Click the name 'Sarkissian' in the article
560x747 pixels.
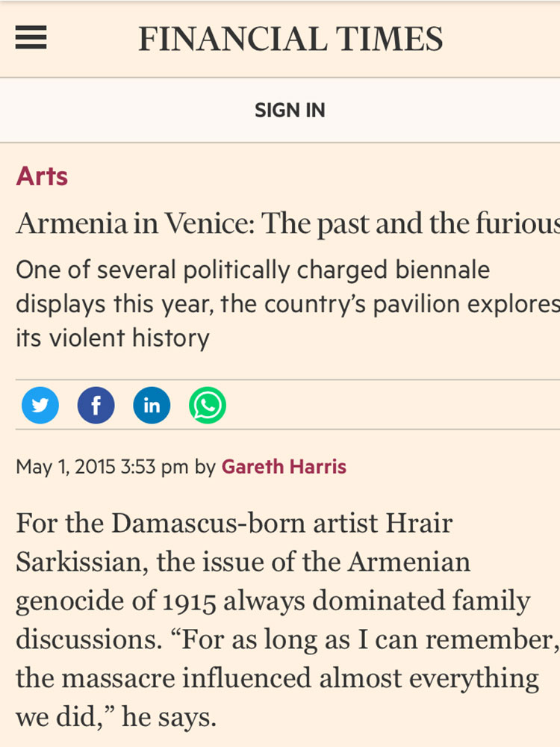[x=79, y=562]
